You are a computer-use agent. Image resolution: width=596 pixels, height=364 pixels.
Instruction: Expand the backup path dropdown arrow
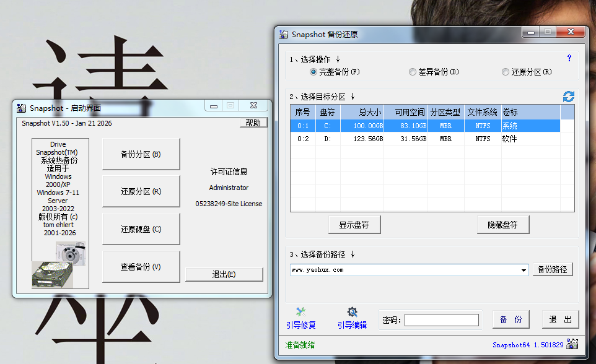pos(524,270)
